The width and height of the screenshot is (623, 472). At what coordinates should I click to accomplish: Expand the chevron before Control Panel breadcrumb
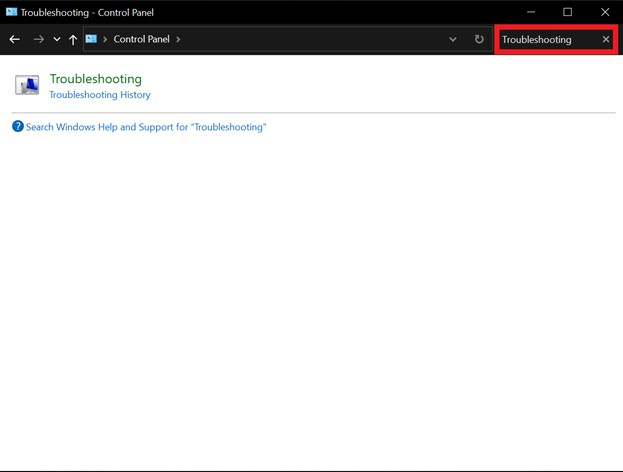tap(105, 39)
